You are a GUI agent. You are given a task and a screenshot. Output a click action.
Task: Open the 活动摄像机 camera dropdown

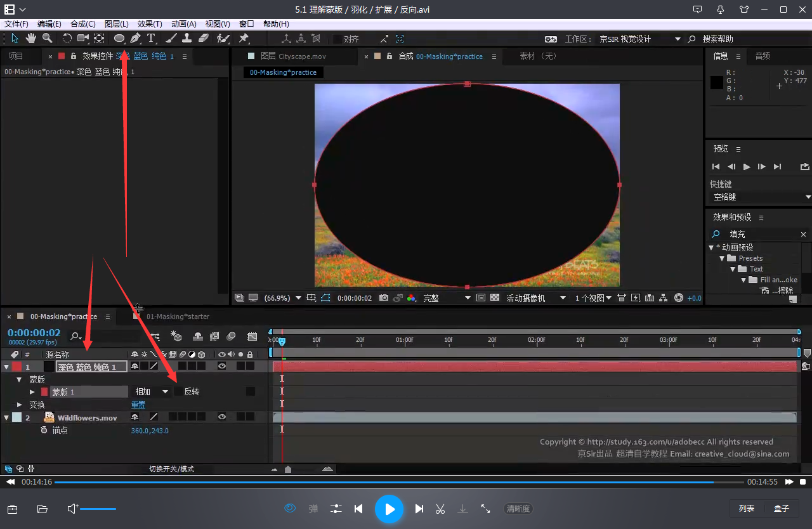[535, 297]
